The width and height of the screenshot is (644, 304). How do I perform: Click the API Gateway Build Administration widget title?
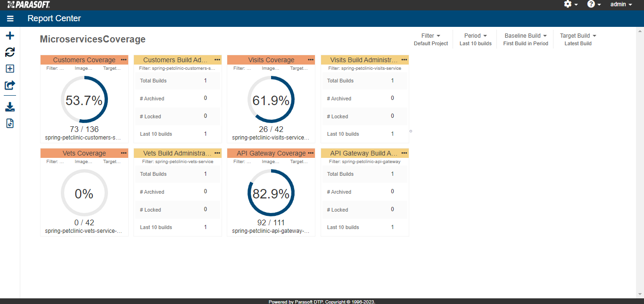click(x=364, y=153)
